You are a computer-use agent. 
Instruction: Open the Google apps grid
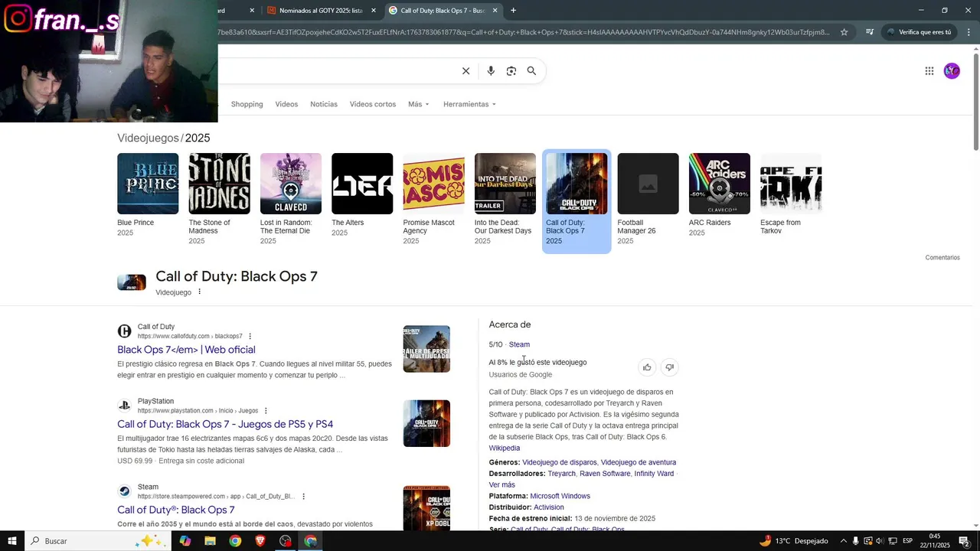coord(929,71)
